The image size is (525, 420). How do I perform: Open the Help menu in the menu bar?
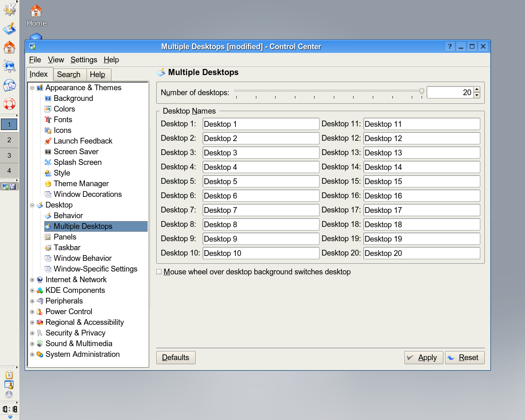(111, 60)
